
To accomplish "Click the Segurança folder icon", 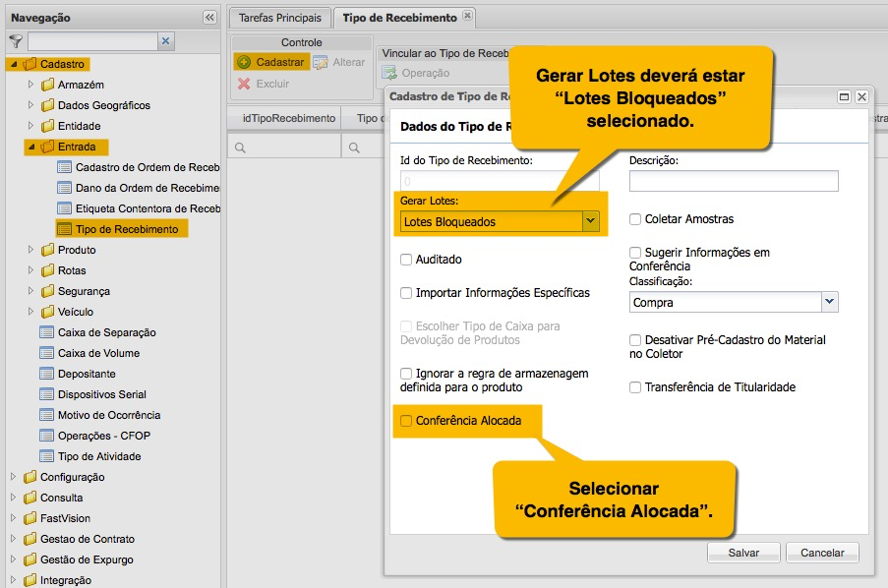I will click(47, 291).
